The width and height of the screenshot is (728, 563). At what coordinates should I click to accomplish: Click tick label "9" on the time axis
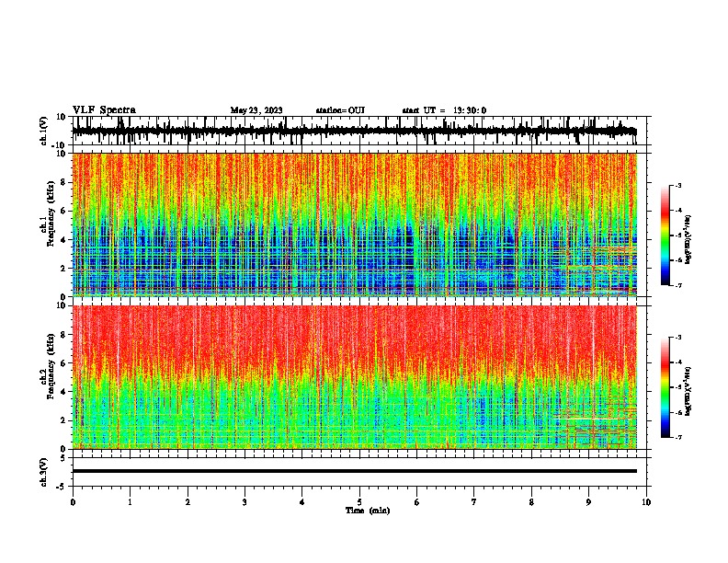(588, 502)
